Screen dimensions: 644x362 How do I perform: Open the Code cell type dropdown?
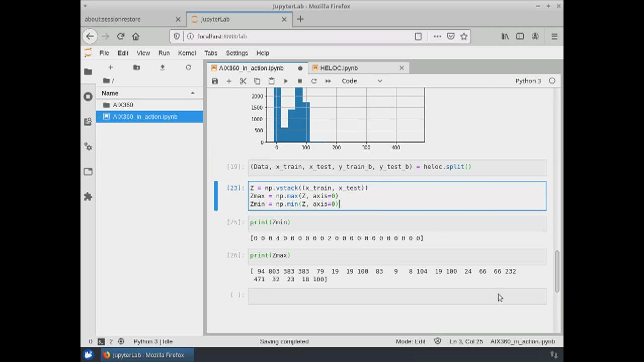pyautogui.click(x=362, y=81)
